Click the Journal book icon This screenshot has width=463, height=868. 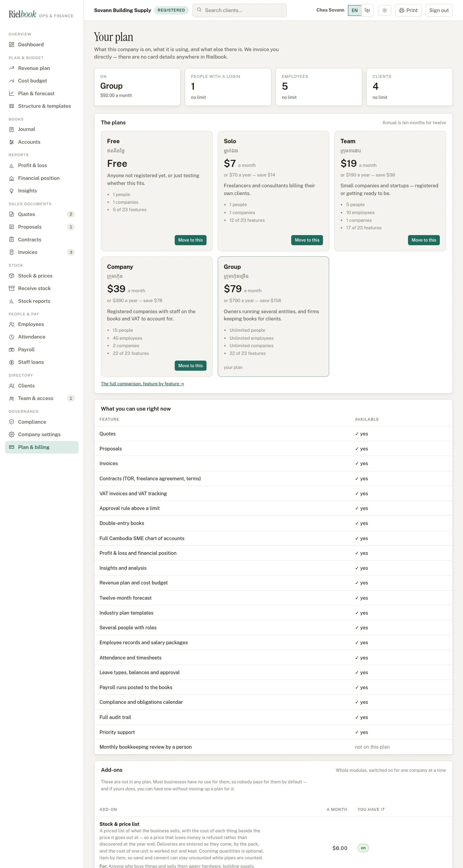pos(12,129)
